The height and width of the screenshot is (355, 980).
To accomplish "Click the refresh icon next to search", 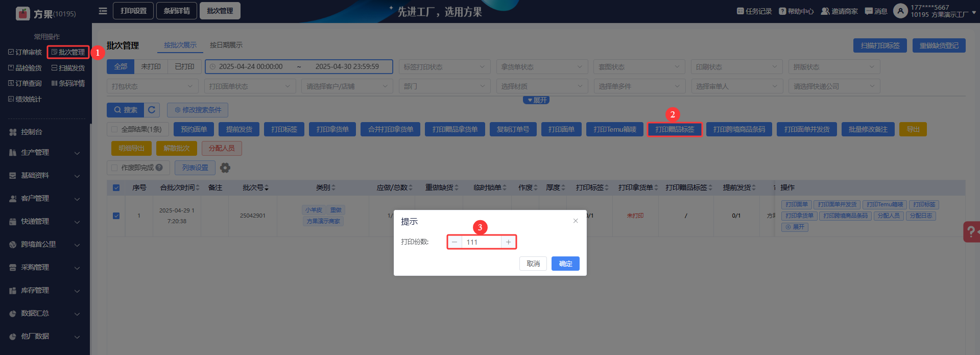I will click(152, 110).
